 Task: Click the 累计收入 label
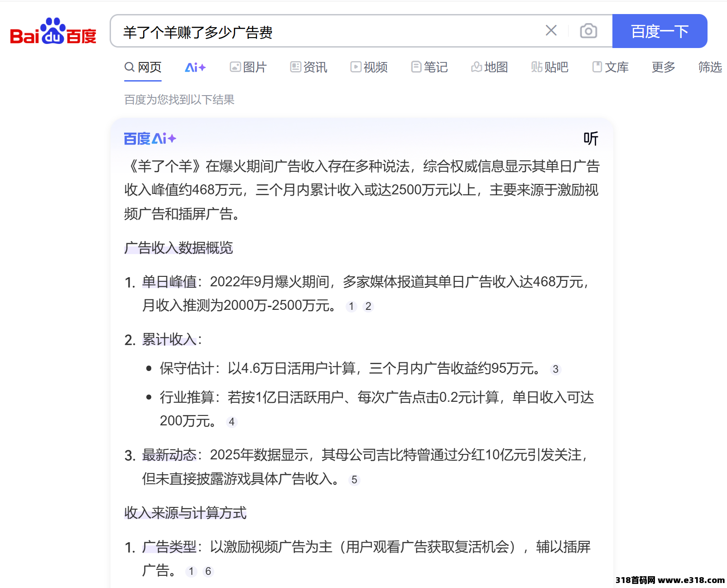[169, 339]
